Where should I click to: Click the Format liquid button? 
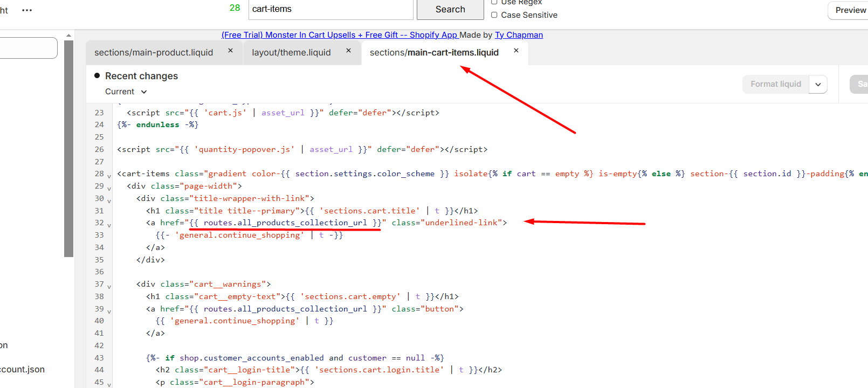776,84
